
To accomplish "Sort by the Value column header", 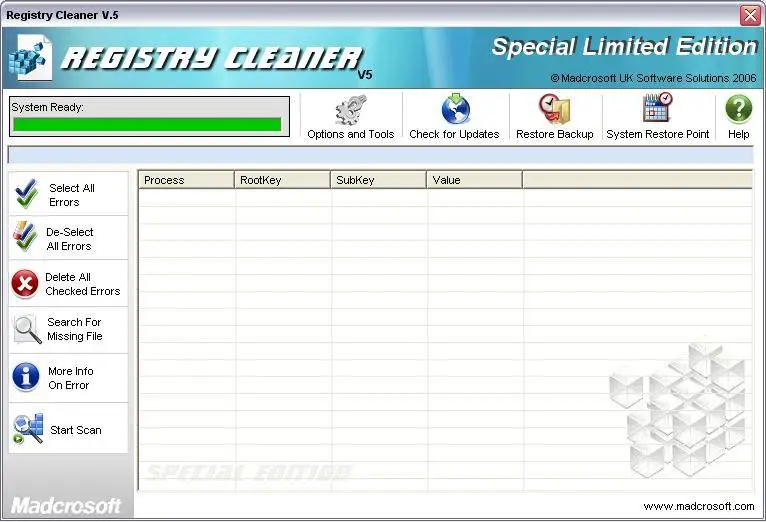I will coord(474,180).
